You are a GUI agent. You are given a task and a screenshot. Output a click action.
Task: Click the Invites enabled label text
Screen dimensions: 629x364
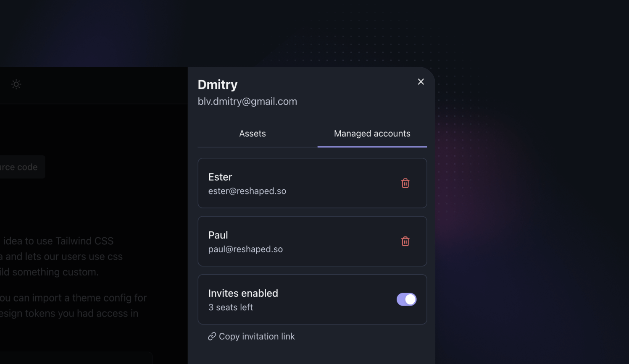[x=243, y=293]
